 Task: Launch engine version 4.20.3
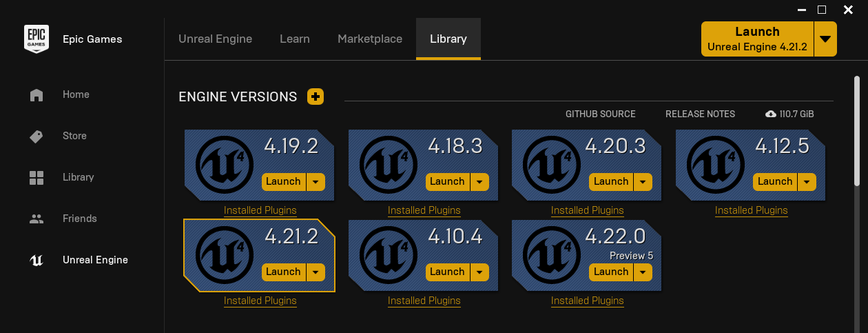coord(611,181)
